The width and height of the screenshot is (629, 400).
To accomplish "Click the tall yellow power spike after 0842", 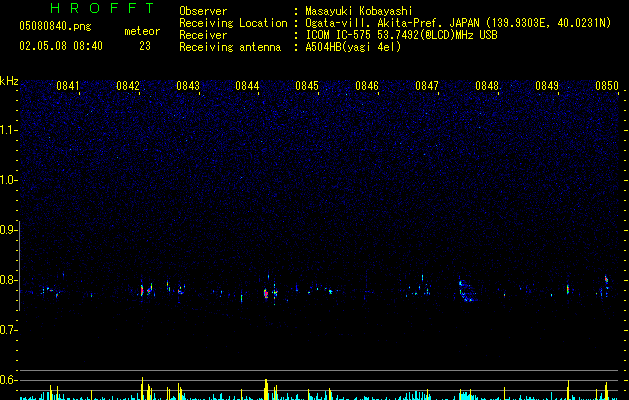I will point(142,388).
